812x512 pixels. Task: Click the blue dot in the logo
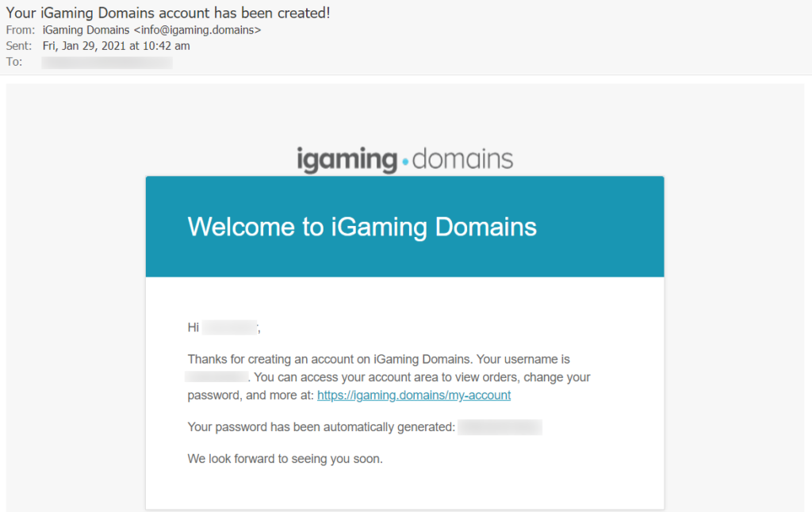[405, 162]
